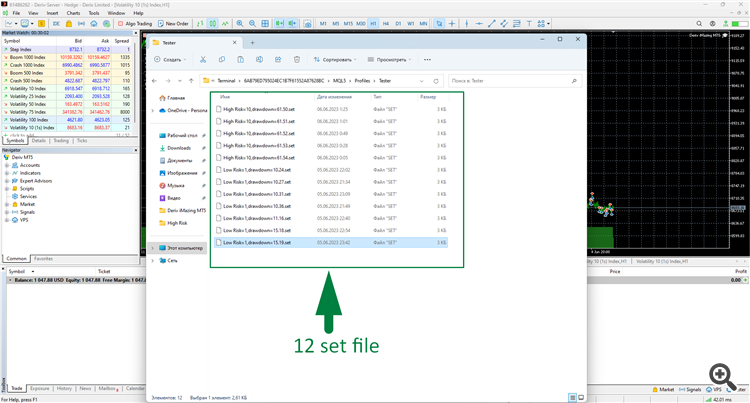The image size is (750, 403).
Task: Select candlestick chart type icon
Action: 212,23
